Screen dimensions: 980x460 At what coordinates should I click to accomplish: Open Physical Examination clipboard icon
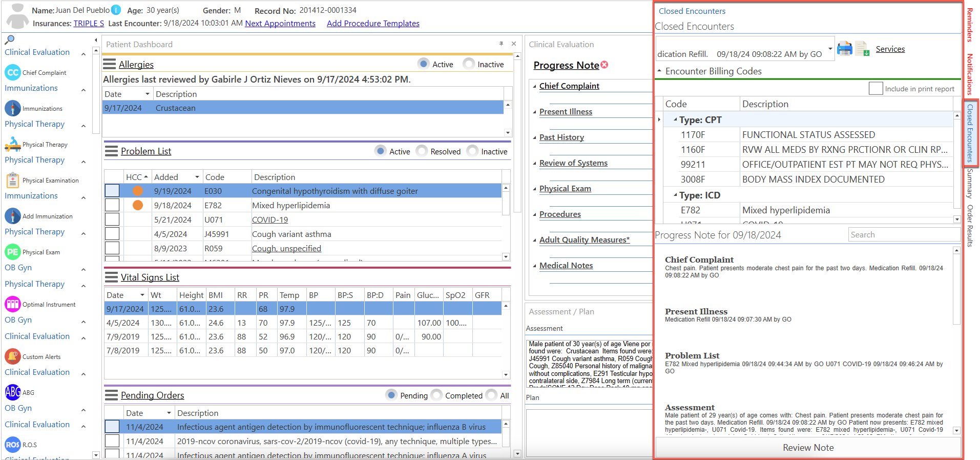pyautogui.click(x=13, y=180)
